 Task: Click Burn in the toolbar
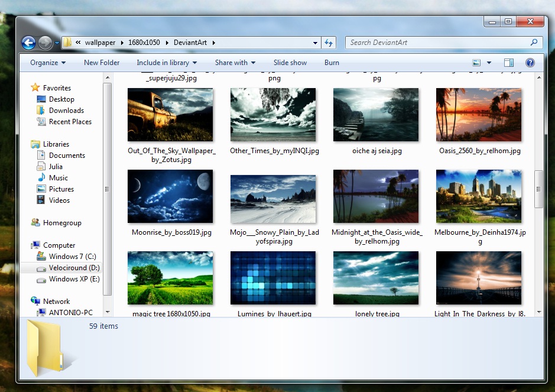[332, 63]
